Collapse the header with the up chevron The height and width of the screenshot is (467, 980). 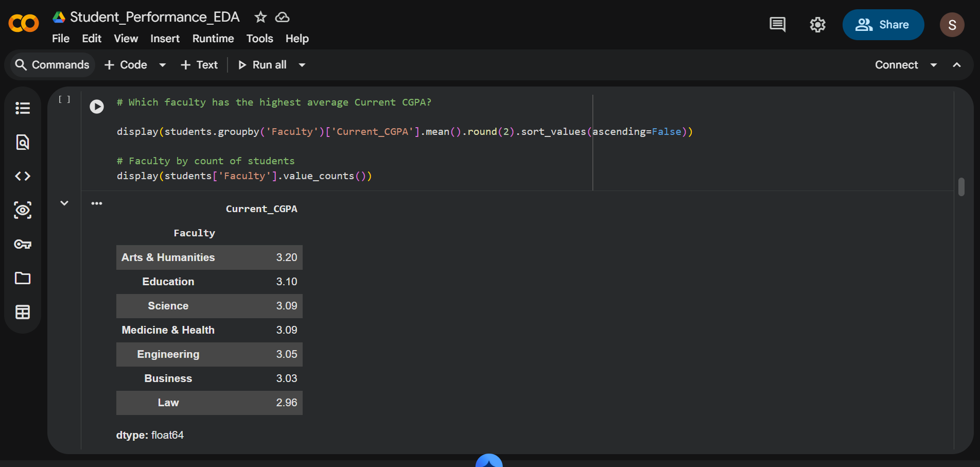[x=957, y=65]
